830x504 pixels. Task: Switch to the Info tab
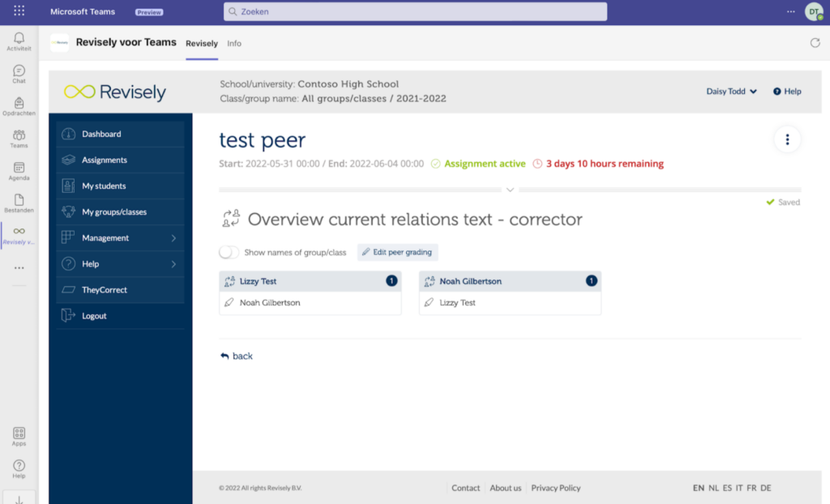tap(234, 44)
